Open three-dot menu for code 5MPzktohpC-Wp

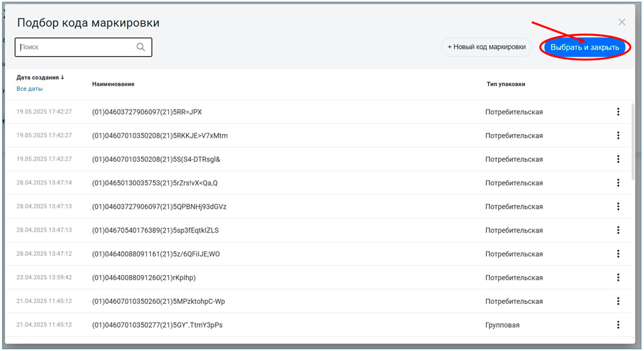(x=618, y=301)
